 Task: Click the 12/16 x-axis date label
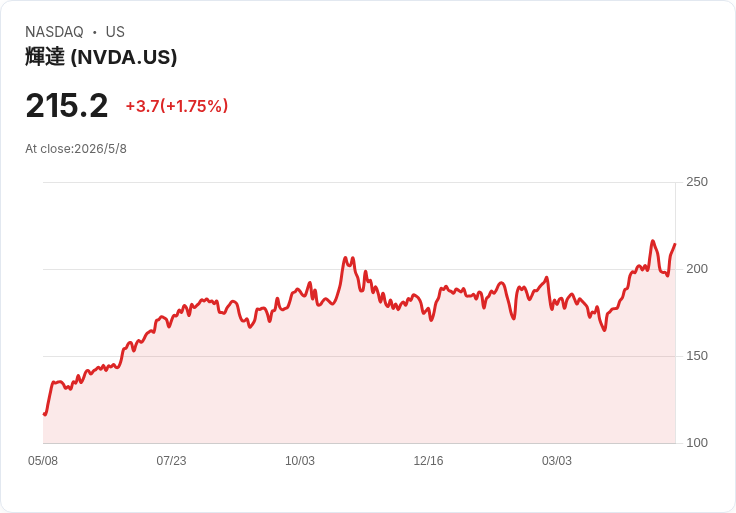[428, 460]
